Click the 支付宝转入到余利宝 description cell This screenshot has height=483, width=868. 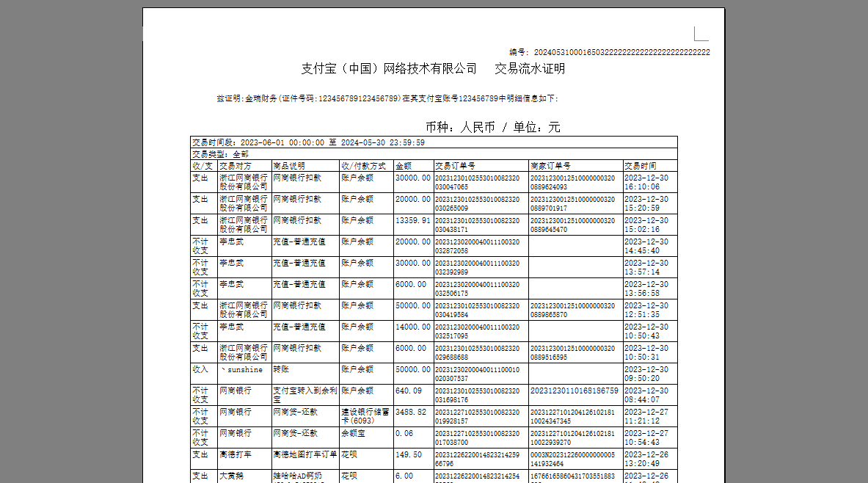[305, 395]
